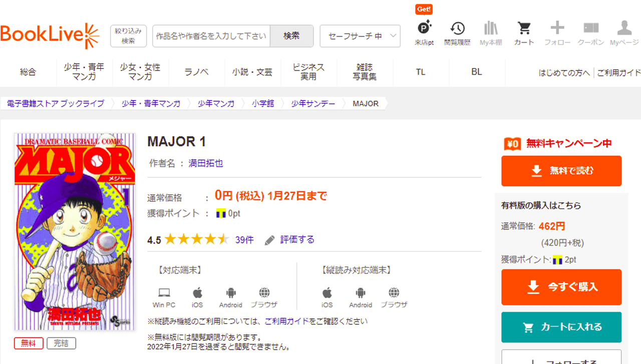Open the クーポン coupon icon
The image size is (641, 364).
pos(591,29)
